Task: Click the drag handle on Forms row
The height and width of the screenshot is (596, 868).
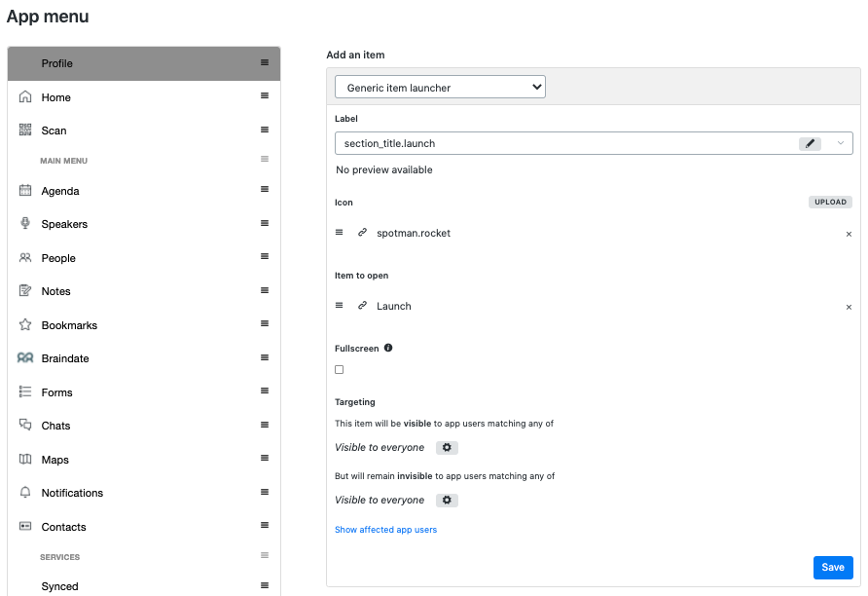Action: pos(265,391)
